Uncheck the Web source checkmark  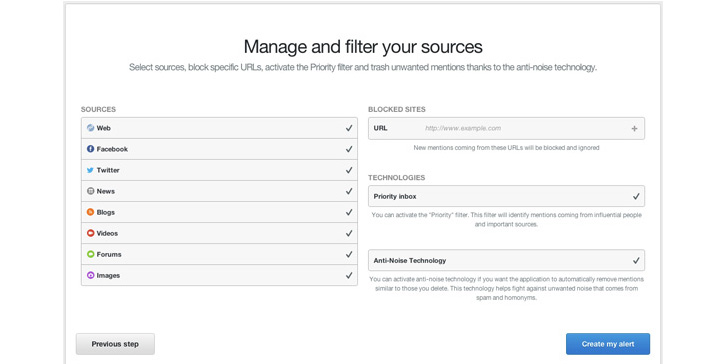coord(349,128)
